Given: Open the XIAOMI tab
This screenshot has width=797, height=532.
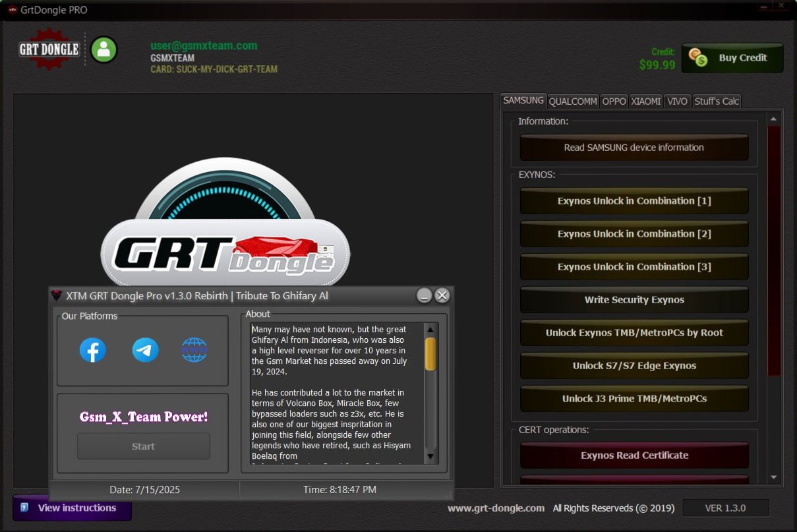Looking at the screenshot, I should click(646, 102).
